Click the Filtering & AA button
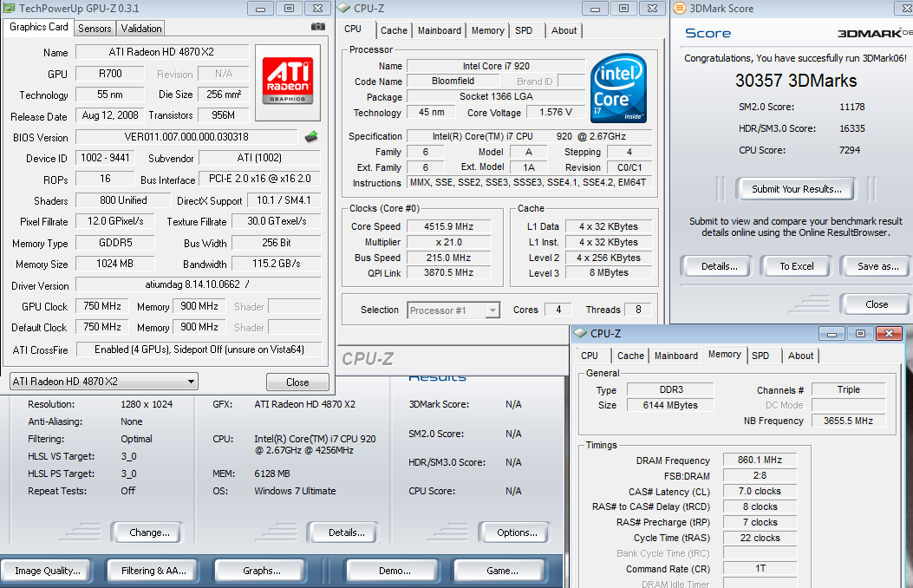913x588 pixels. click(x=153, y=571)
